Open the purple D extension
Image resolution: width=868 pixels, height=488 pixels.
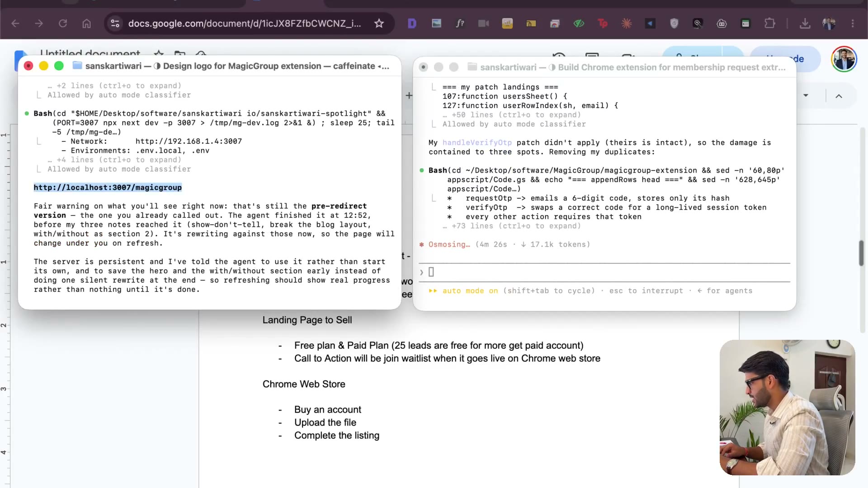pos(412,23)
